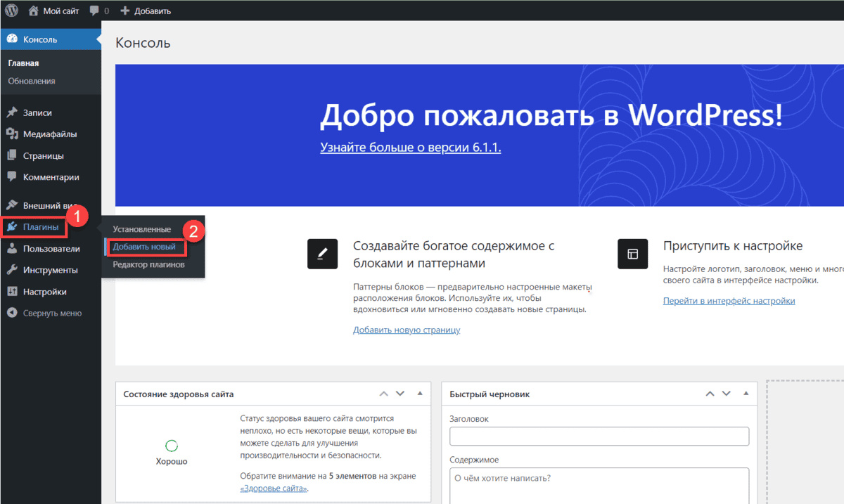
Task: Follow the Перейти в интерфейс настройки link
Action: [729, 301]
